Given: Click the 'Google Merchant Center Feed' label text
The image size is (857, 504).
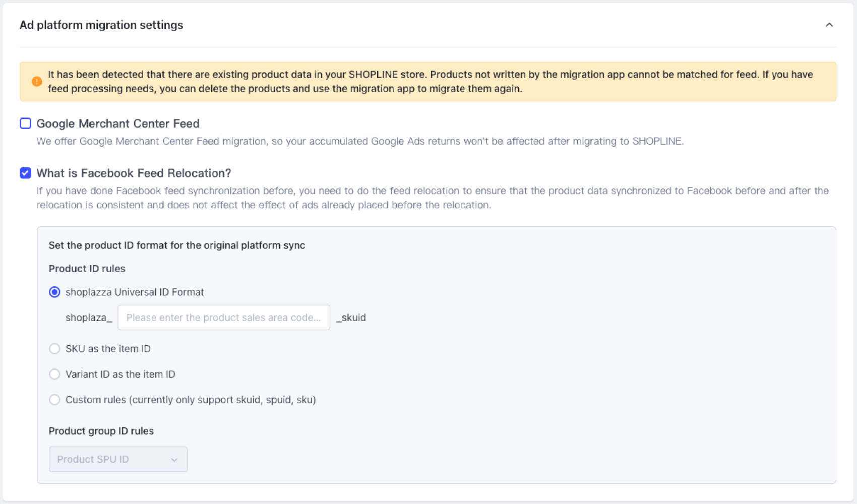Looking at the screenshot, I should (x=118, y=123).
